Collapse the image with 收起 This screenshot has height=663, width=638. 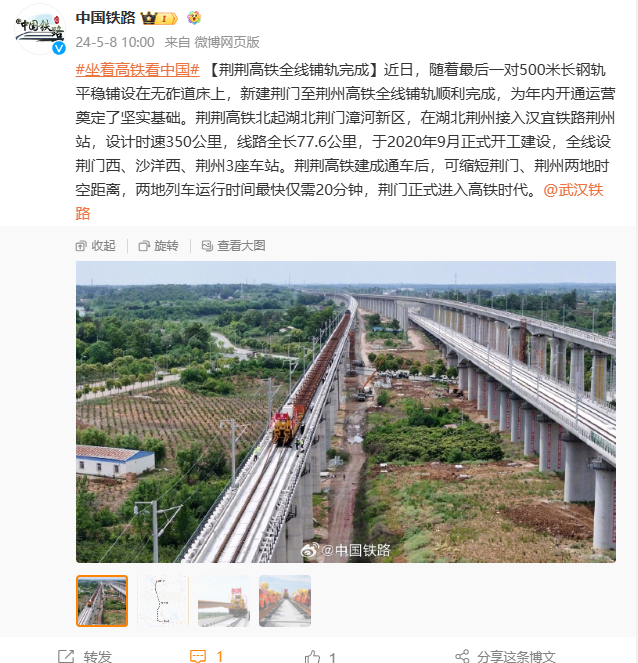coord(96,246)
